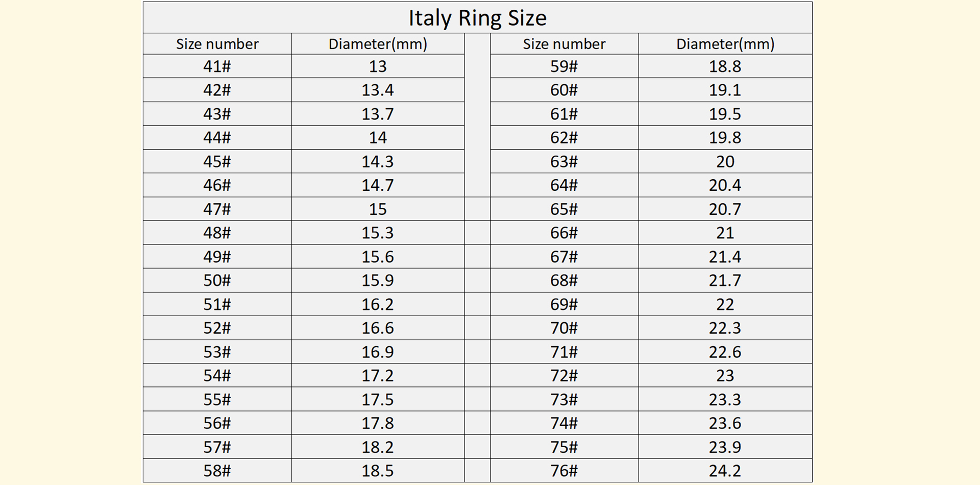Select the 17.2 diameter value

pyautogui.click(x=378, y=376)
